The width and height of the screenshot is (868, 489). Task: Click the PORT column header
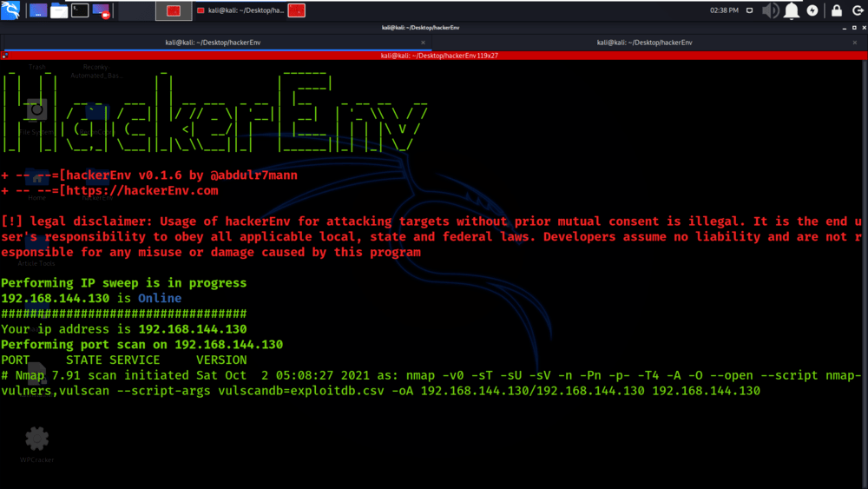16,360
